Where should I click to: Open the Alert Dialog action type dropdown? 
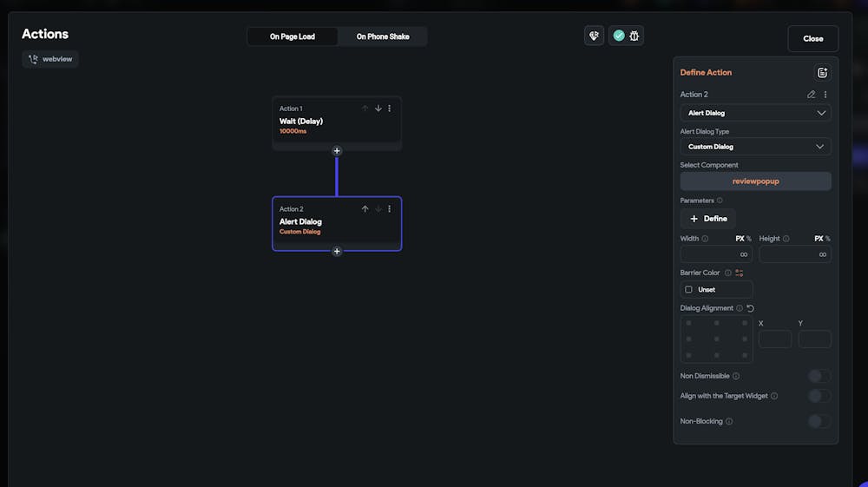pos(755,113)
